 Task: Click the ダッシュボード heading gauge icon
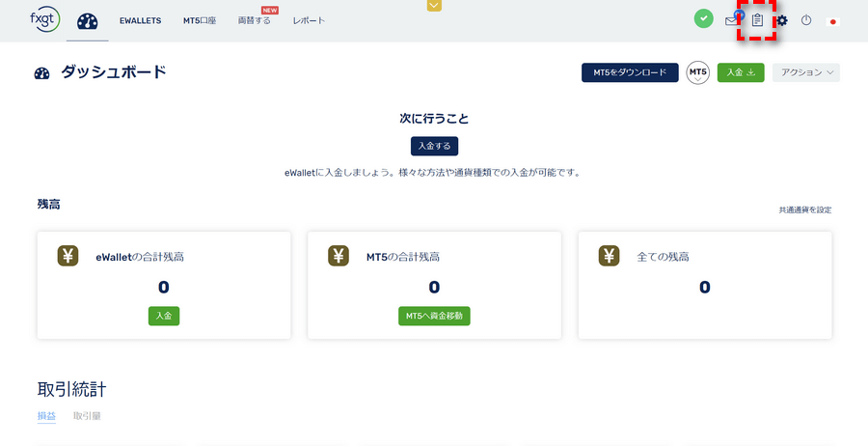42,73
